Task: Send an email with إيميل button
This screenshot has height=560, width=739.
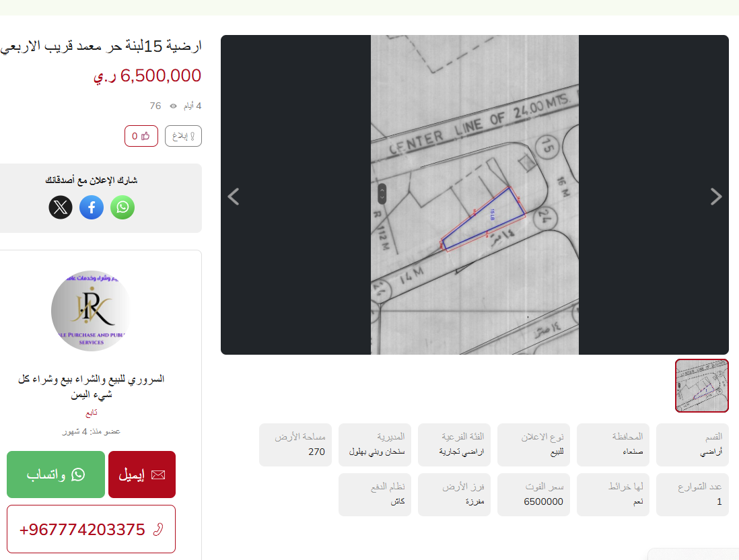Action: [x=142, y=475]
